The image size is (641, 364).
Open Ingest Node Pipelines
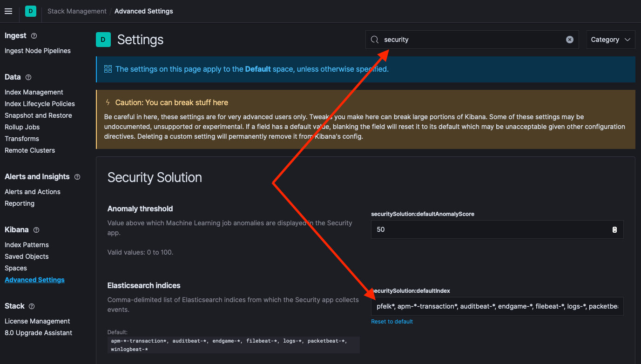[38, 51]
